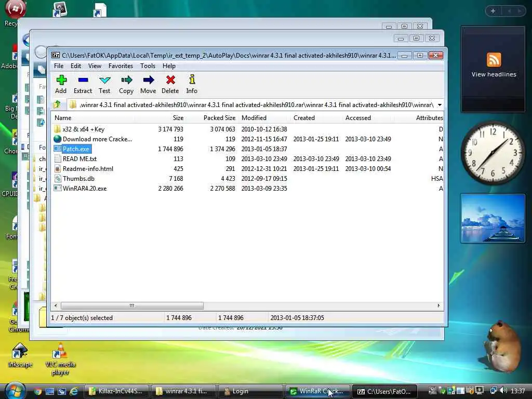Open the 7-Zip title bar system icon

56,55
